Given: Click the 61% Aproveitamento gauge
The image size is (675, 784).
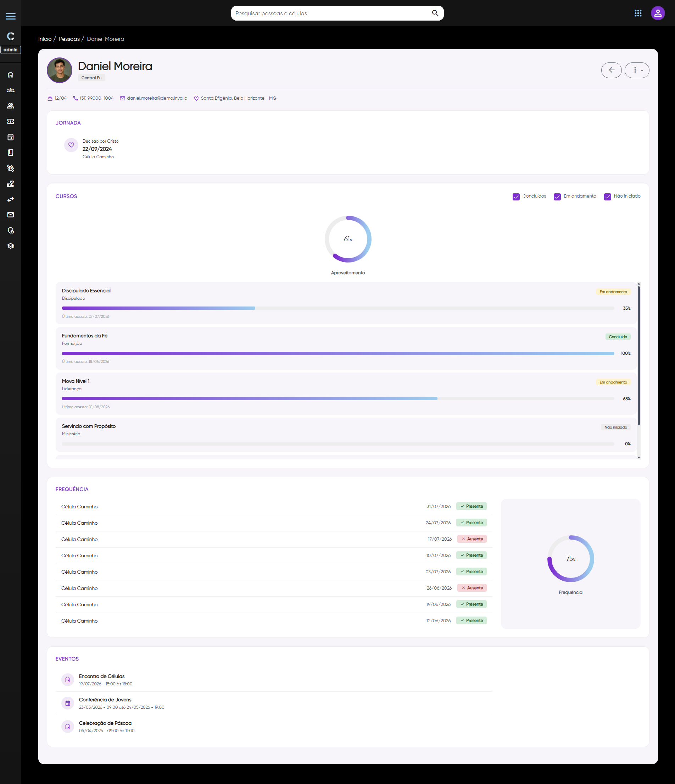Looking at the screenshot, I should [x=348, y=239].
